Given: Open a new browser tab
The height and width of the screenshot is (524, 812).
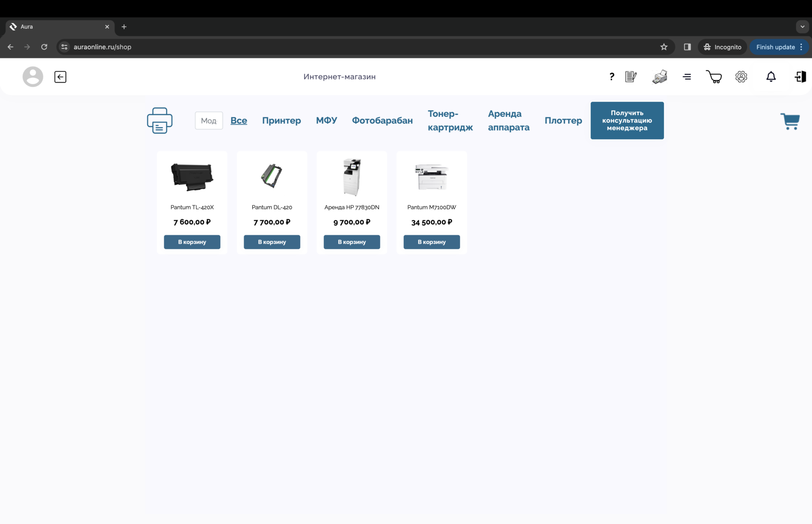Looking at the screenshot, I should 124,27.
